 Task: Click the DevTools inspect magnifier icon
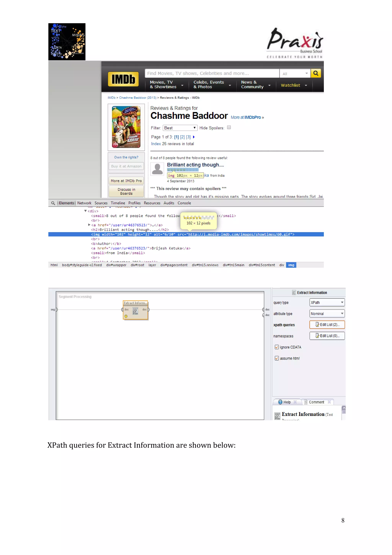tap(53, 203)
